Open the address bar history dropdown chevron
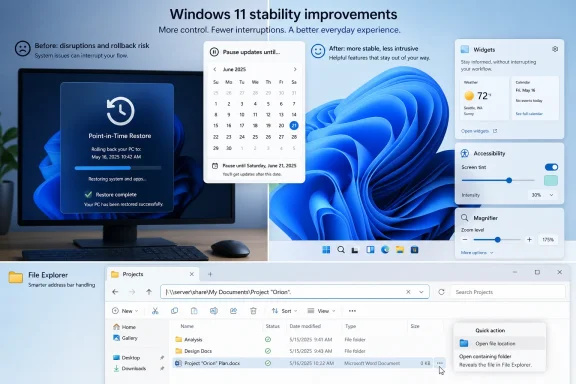Image resolution: width=576 pixels, height=384 pixels. 421,292
